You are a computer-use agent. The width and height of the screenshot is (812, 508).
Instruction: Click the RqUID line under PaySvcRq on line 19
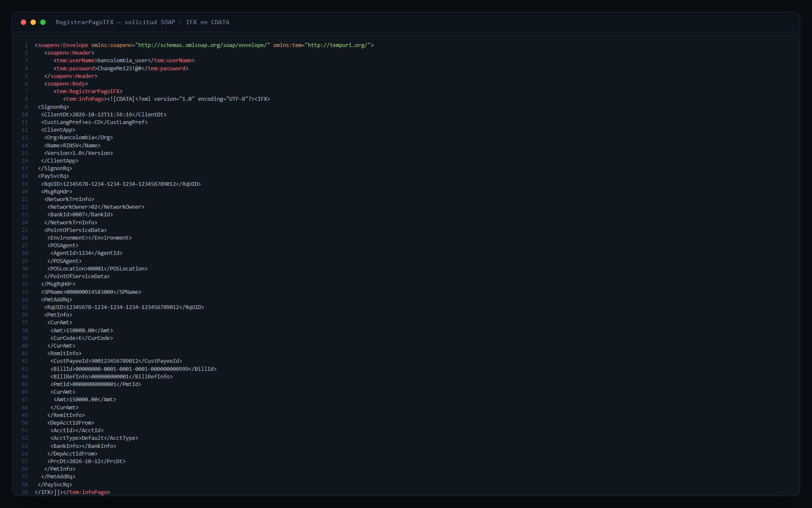tap(121, 184)
